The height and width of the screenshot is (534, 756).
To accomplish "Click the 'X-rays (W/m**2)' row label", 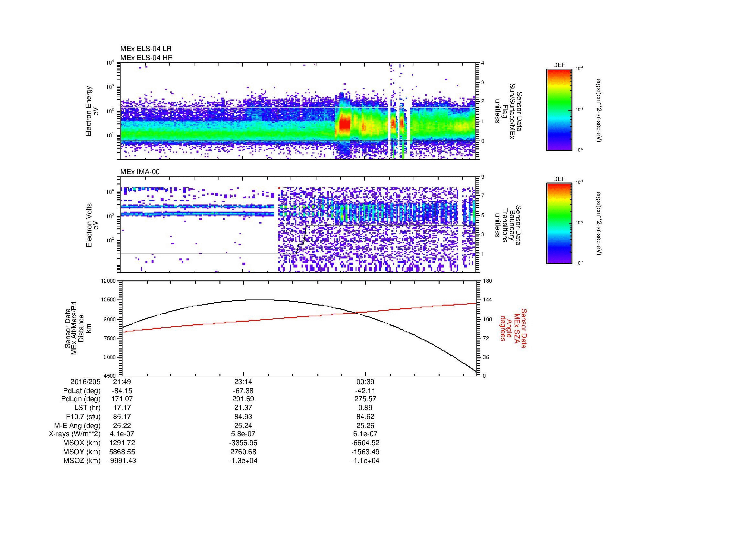I will coord(75,434).
